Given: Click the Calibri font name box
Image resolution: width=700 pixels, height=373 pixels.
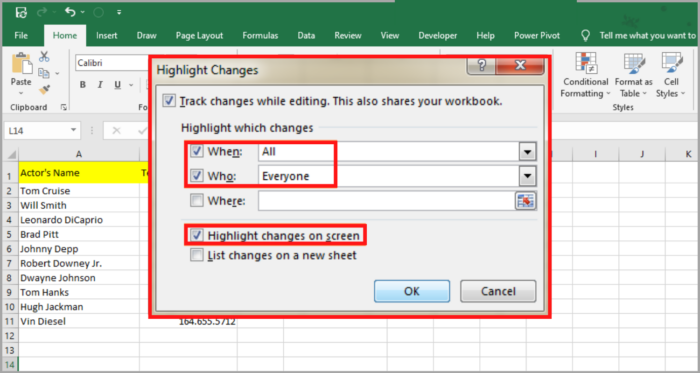Looking at the screenshot, I should click(112, 63).
